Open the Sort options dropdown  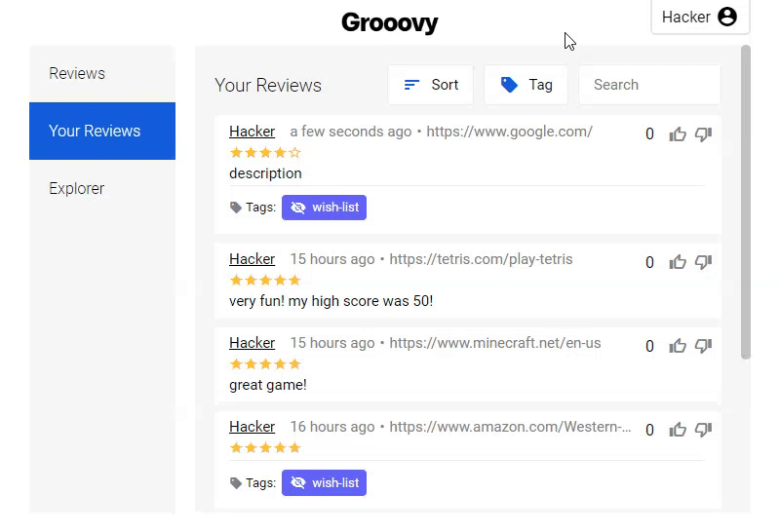tap(430, 85)
